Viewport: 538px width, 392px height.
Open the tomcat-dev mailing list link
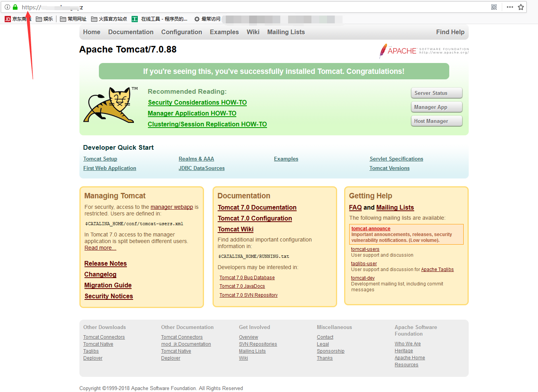(x=363, y=278)
